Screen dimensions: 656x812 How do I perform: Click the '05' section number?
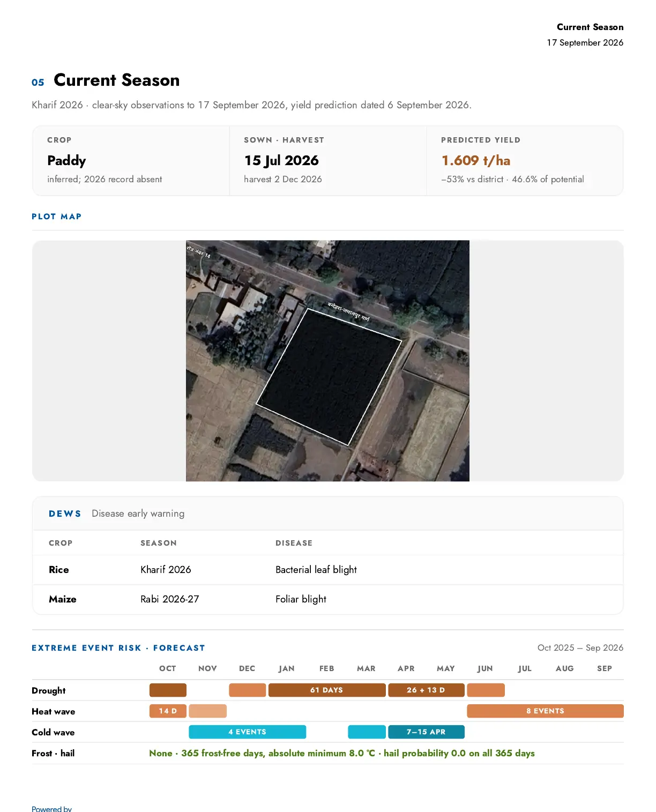tap(38, 82)
